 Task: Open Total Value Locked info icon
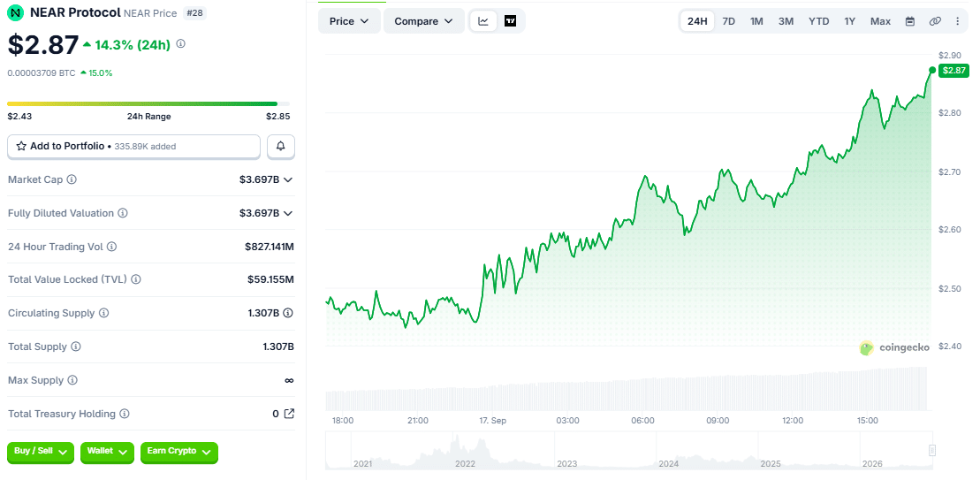tap(135, 280)
